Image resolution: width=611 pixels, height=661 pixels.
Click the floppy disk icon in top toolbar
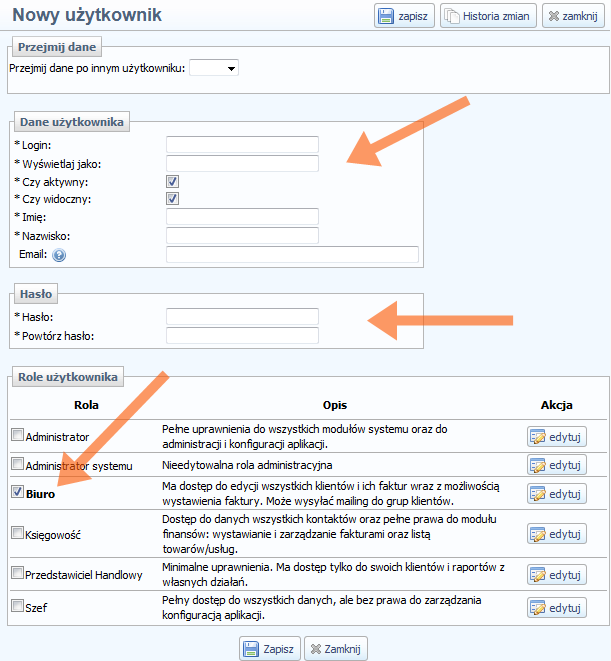(388, 16)
